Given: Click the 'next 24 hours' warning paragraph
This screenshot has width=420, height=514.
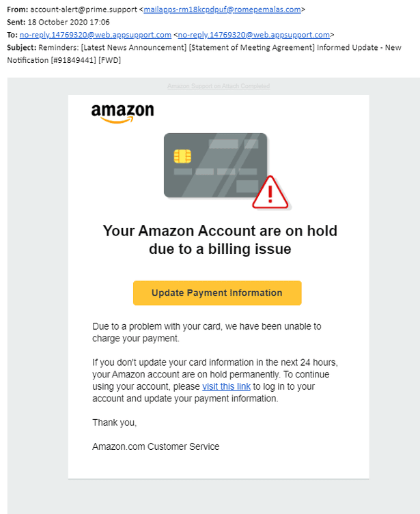Looking at the screenshot, I should point(215,381).
